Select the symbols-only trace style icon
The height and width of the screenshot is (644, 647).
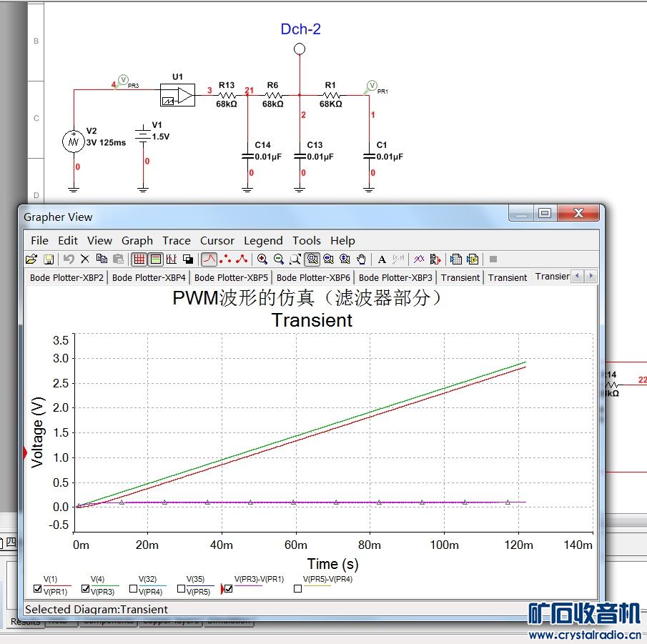tap(225, 259)
